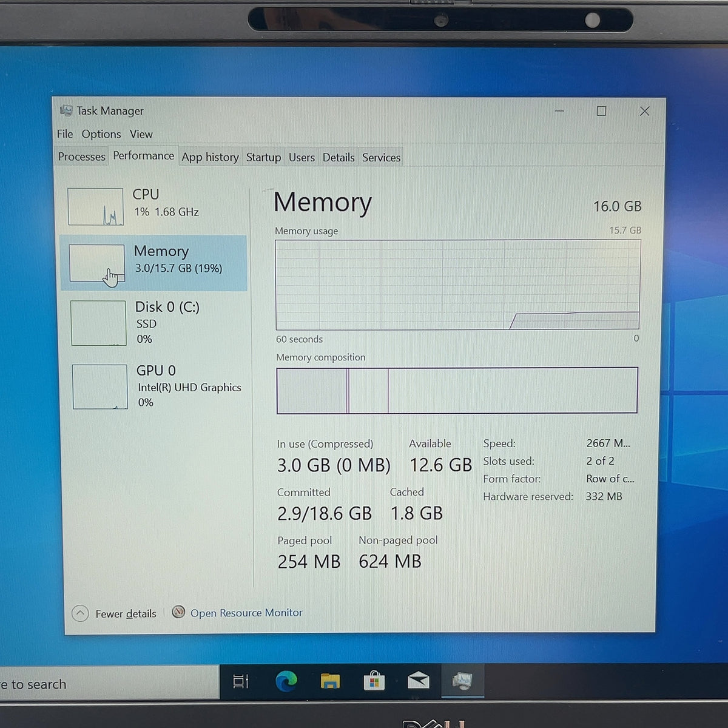Click the Fewer details text button
The height and width of the screenshot is (728, 728).
point(126,614)
